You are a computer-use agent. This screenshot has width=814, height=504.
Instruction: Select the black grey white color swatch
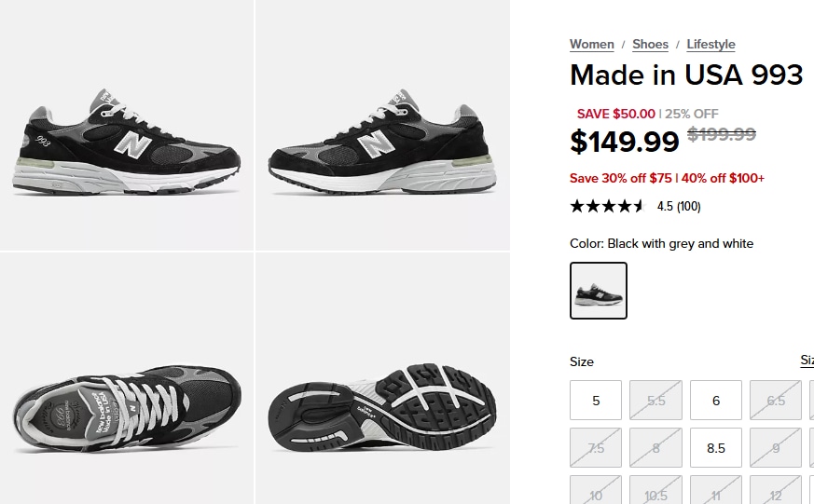[x=598, y=291]
